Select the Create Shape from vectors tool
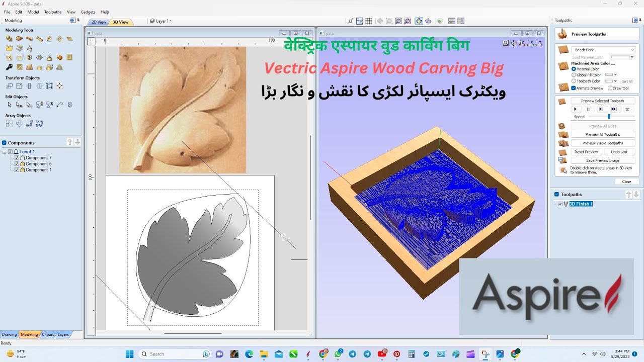This screenshot has height=362, width=644. pyautogui.click(x=9, y=39)
